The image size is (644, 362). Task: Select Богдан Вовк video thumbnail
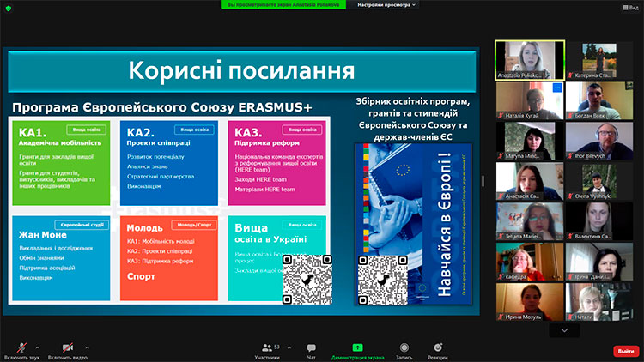pos(599,100)
